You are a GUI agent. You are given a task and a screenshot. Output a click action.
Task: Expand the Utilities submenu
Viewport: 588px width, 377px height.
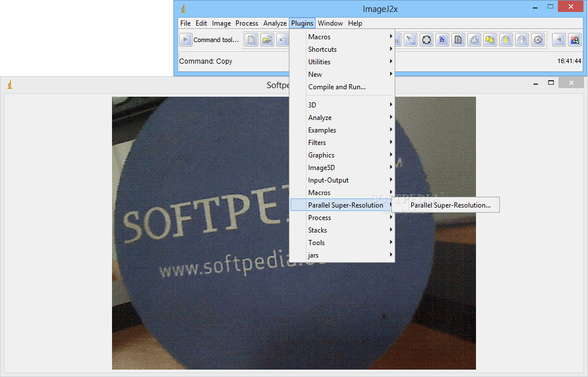[x=342, y=62]
